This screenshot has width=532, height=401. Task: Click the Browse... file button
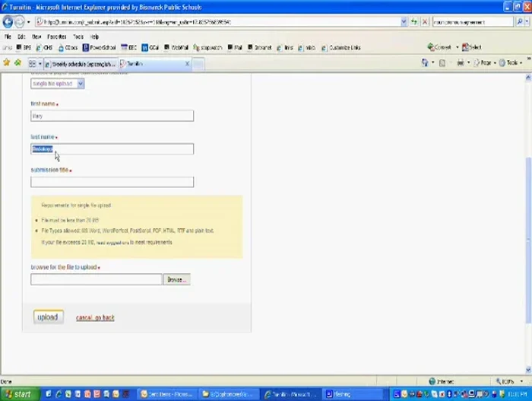(176, 279)
